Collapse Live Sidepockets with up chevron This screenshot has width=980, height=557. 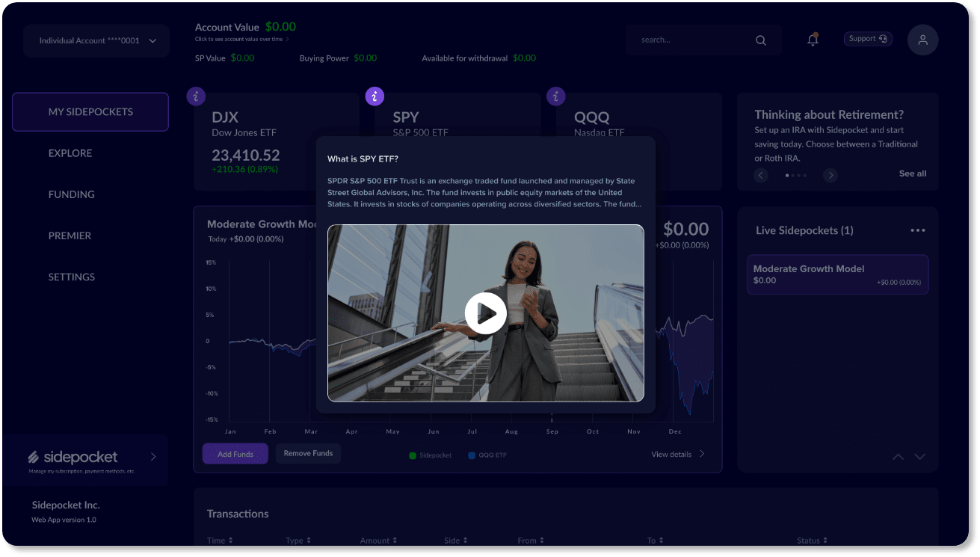[x=899, y=456]
